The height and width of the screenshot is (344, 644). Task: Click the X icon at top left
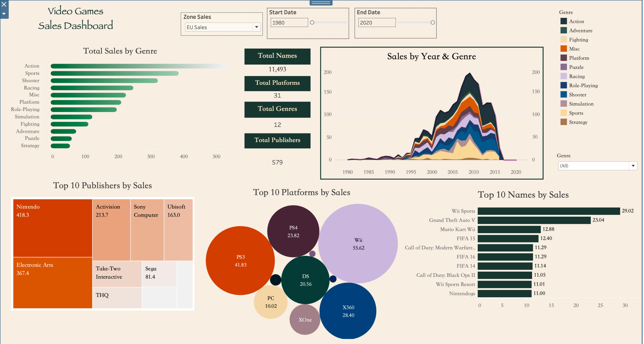pos(4,4)
